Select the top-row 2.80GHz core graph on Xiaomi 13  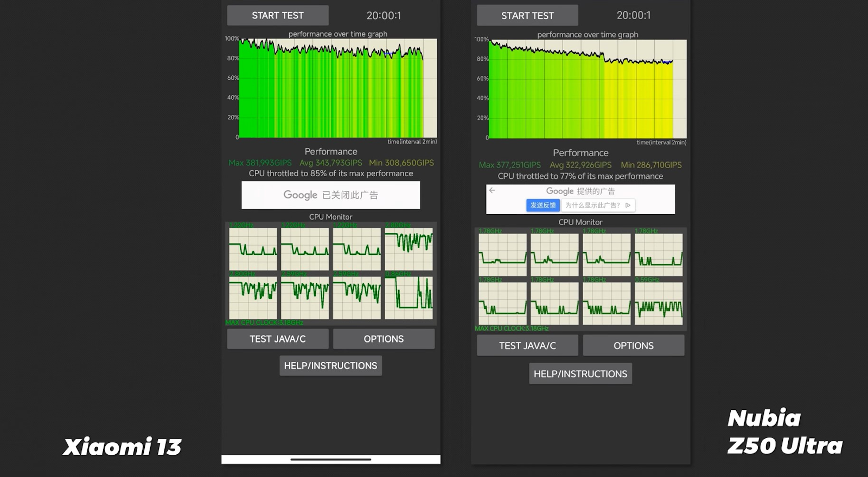click(409, 249)
